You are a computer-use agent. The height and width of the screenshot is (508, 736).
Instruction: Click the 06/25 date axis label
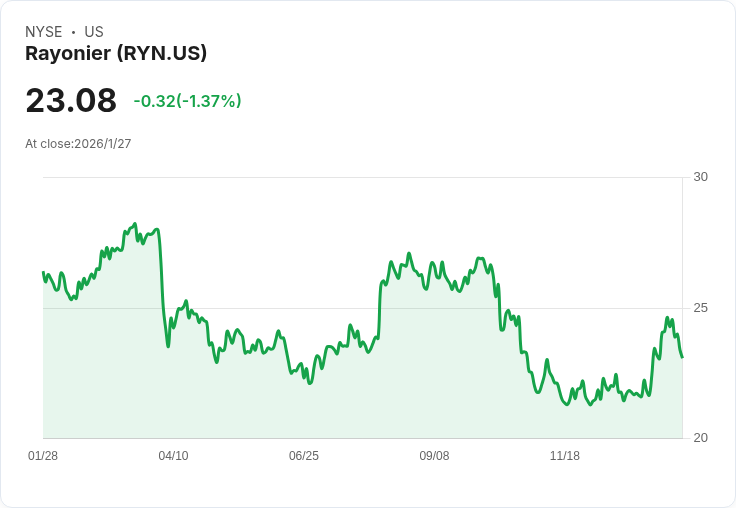[x=304, y=456]
